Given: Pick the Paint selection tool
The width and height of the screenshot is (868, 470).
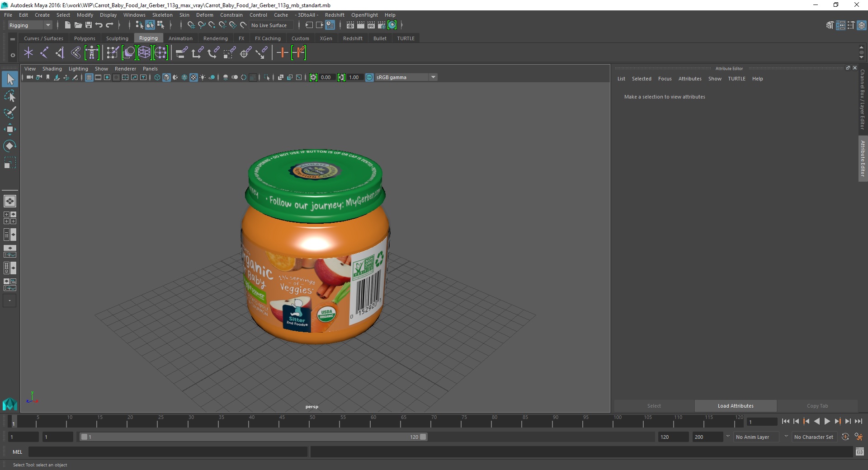Looking at the screenshot, I should pyautogui.click(x=10, y=113).
